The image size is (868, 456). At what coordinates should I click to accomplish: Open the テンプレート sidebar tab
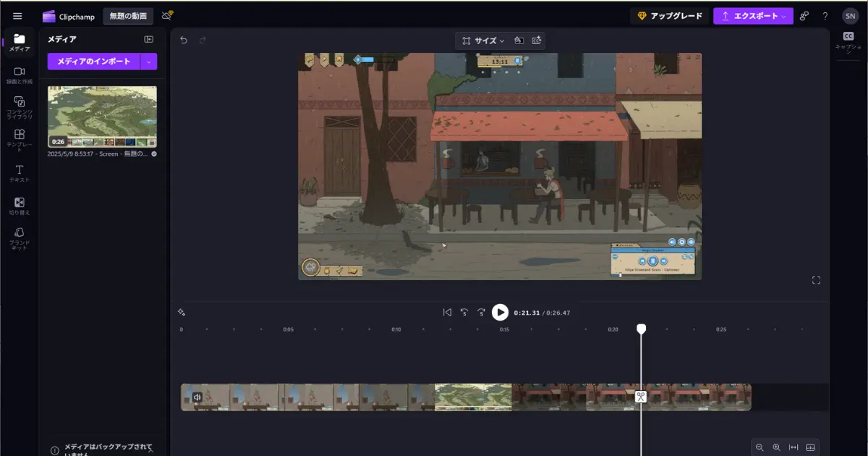[20, 140]
